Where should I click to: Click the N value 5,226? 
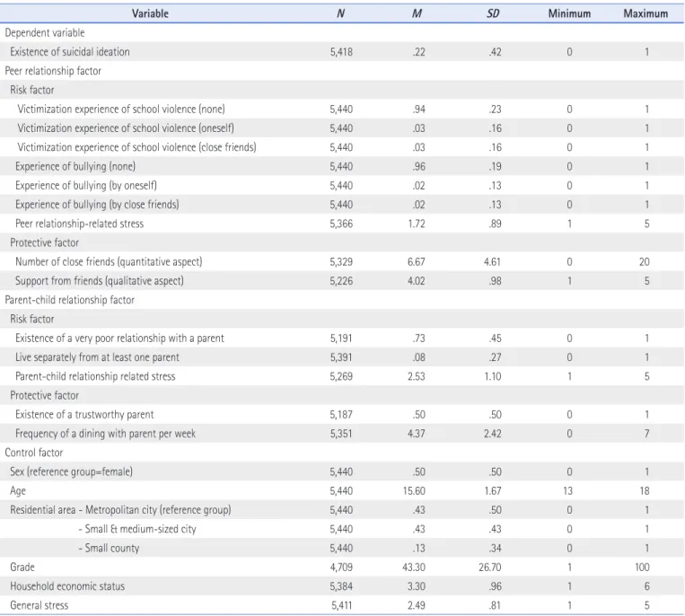click(341, 281)
